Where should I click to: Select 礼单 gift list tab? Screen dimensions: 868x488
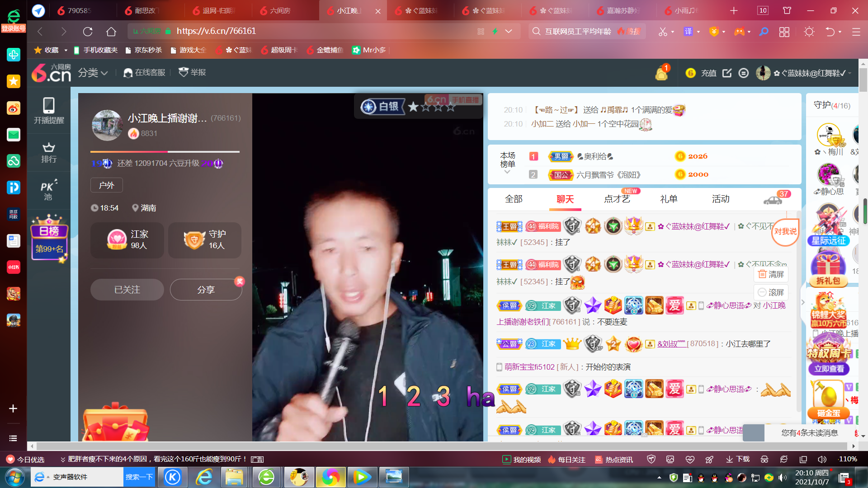point(669,199)
